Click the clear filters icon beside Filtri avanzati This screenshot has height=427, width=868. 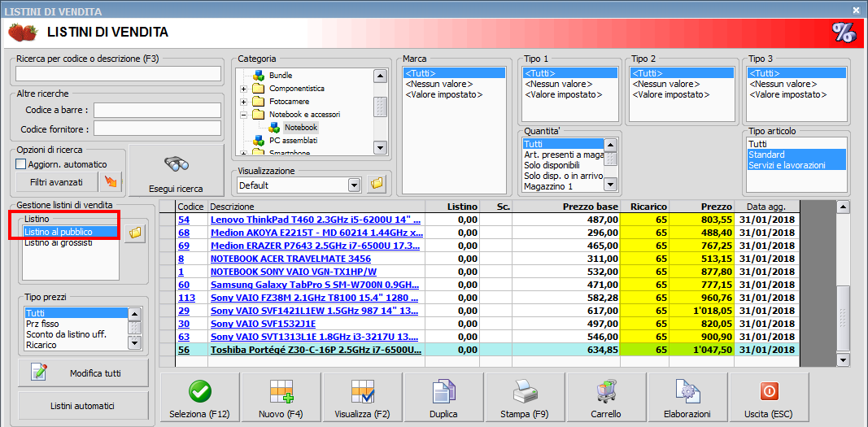pos(111,181)
